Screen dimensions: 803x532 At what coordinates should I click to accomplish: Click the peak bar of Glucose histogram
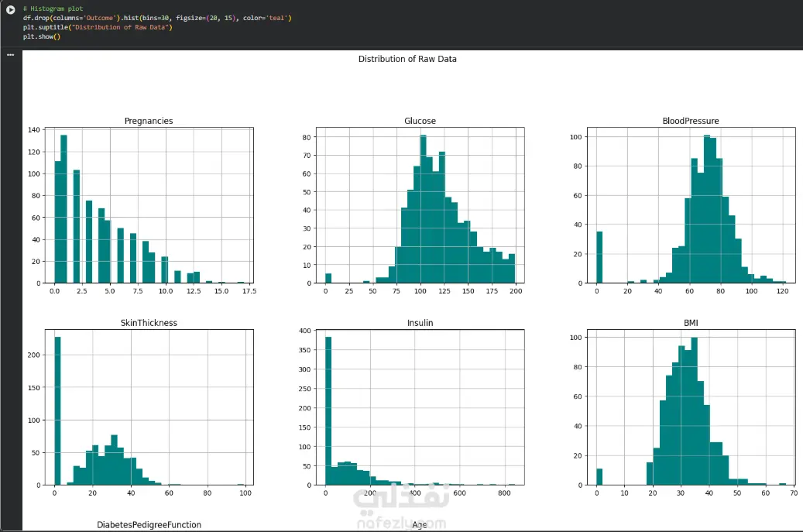click(x=423, y=209)
